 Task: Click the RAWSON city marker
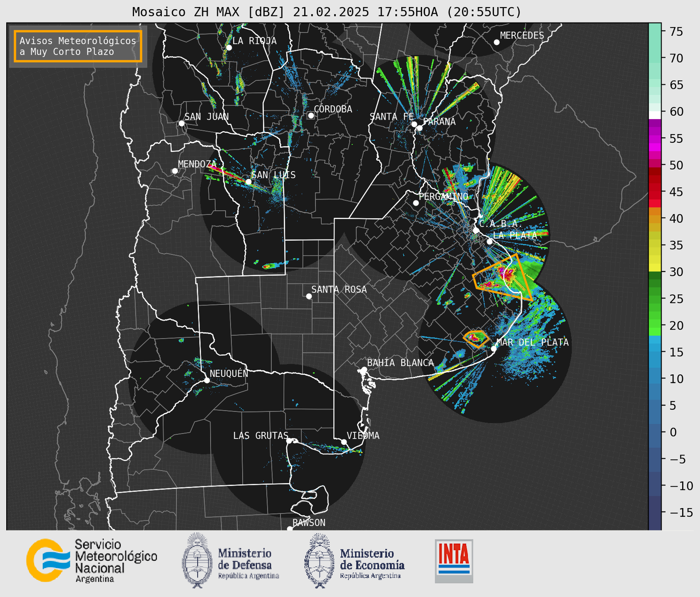(x=290, y=529)
